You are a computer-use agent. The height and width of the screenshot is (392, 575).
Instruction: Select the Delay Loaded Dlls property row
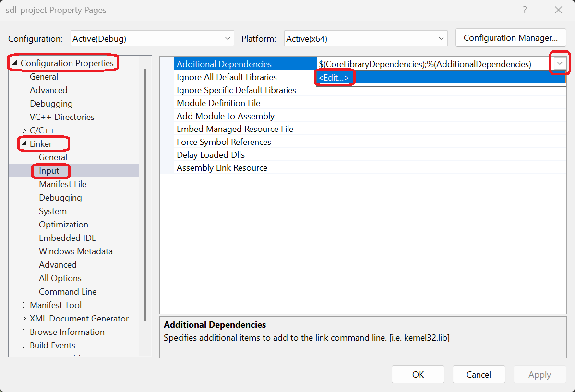pos(211,155)
